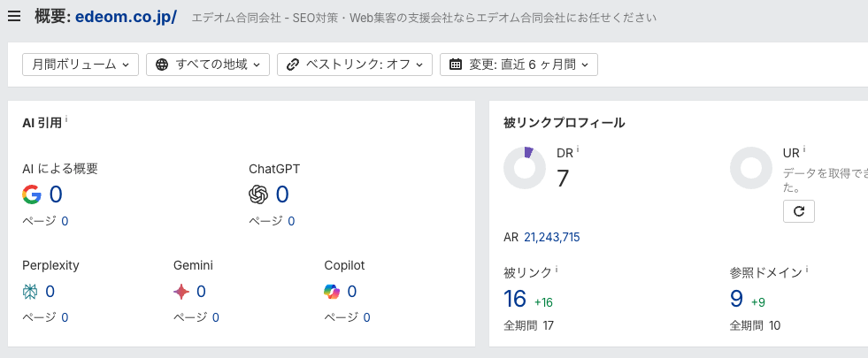Expand the 月間ボリューム dropdown

[81, 65]
